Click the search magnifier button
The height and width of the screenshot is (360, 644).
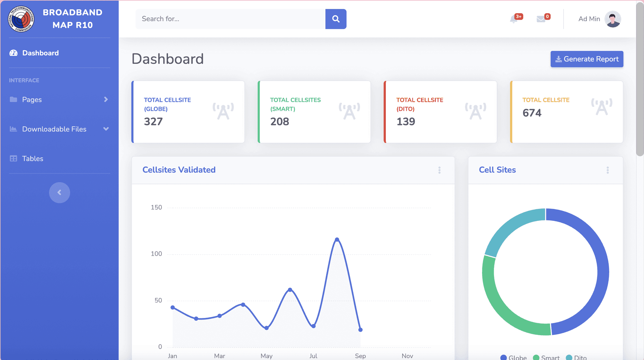(336, 19)
